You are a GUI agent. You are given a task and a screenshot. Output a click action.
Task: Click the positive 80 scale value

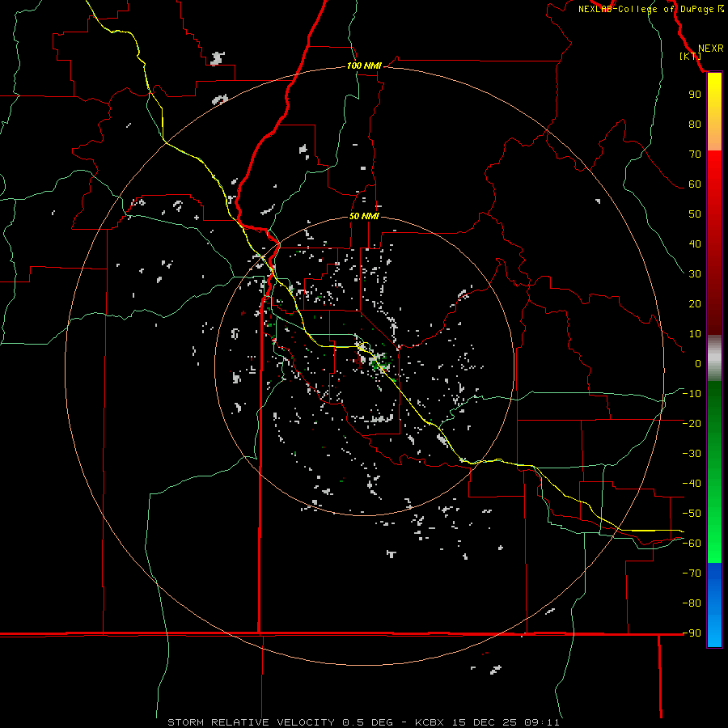point(695,124)
